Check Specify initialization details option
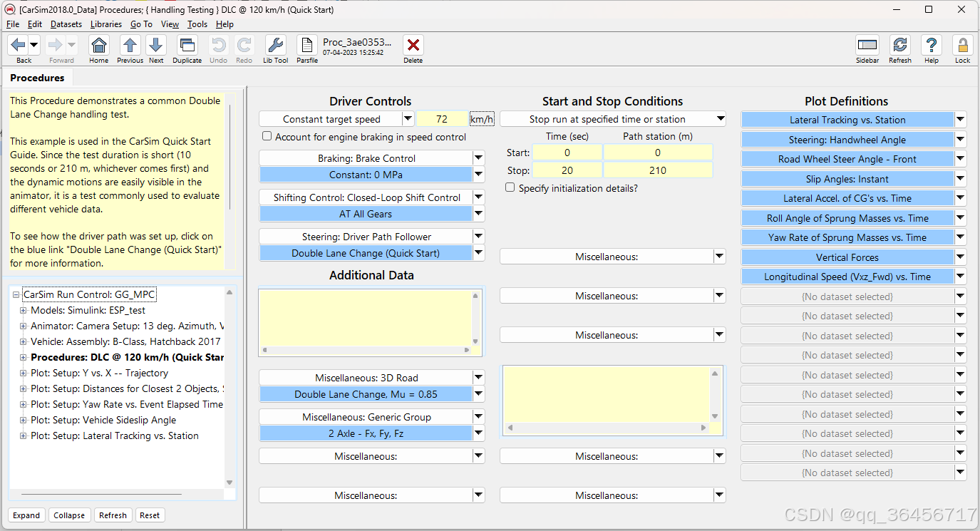Viewport: 980px width, 531px height. (x=510, y=188)
